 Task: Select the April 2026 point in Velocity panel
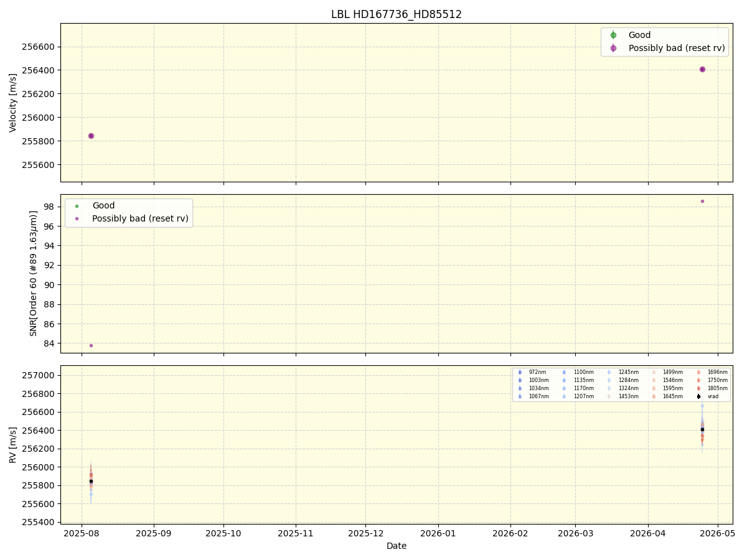pyautogui.click(x=702, y=69)
